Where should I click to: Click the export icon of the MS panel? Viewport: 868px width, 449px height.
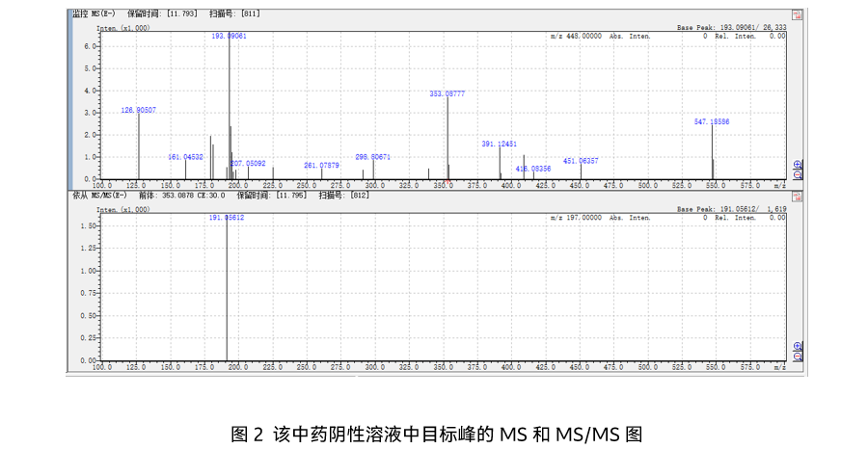[x=798, y=14]
